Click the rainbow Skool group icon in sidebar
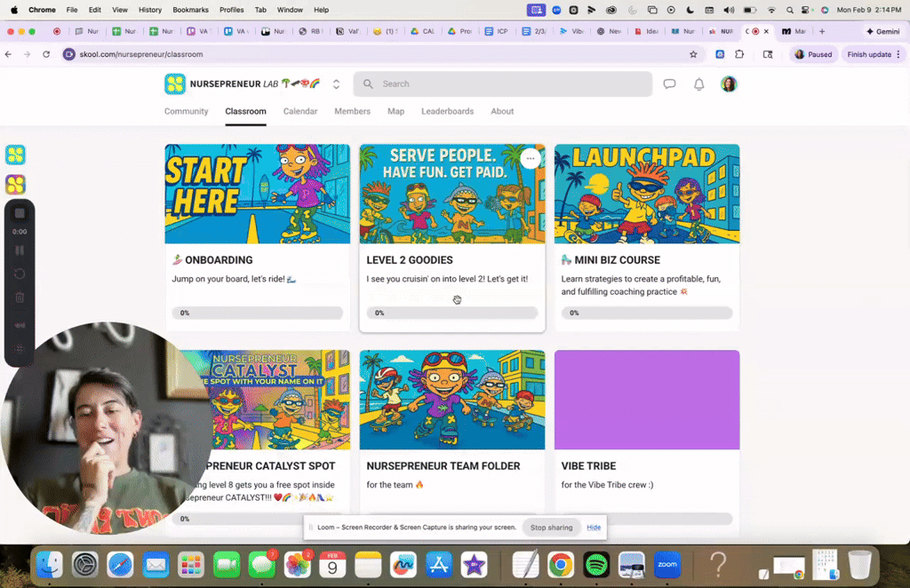The image size is (910, 588). (x=16, y=185)
